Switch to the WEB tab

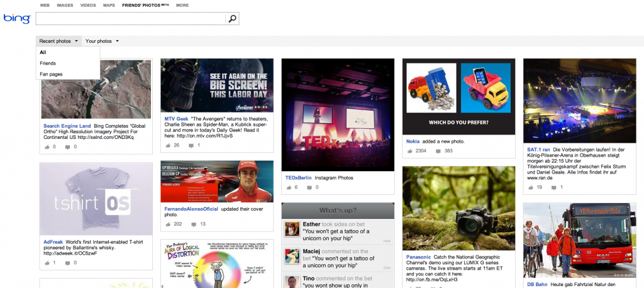45,5
